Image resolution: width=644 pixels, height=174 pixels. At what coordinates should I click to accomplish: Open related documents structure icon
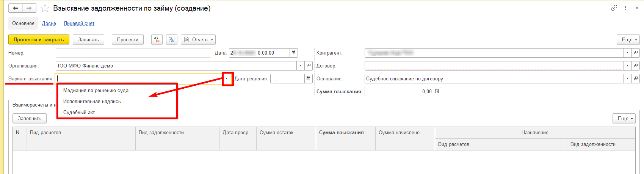pyautogui.click(x=172, y=39)
